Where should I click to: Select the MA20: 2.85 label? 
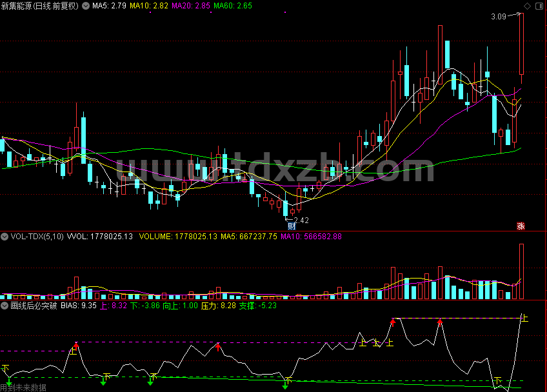click(x=191, y=6)
